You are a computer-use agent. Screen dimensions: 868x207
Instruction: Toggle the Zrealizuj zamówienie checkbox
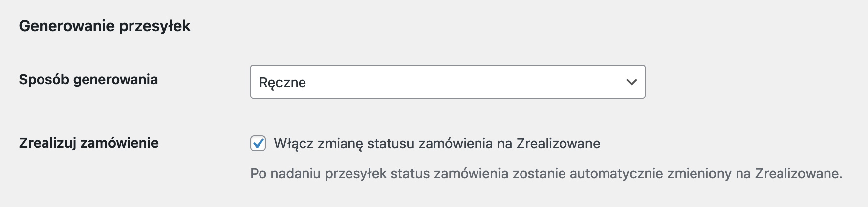pyautogui.click(x=258, y=144)
